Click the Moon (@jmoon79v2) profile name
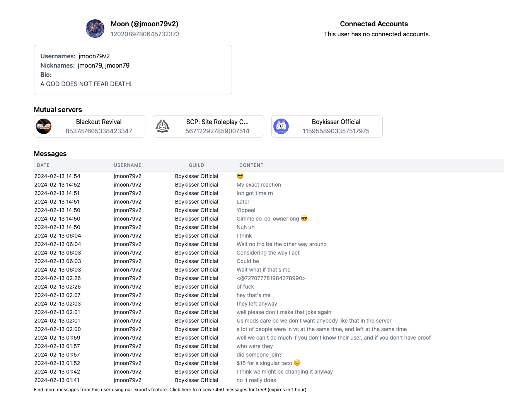The height and width of the screenshot is (406, 532). coord(145,24)
